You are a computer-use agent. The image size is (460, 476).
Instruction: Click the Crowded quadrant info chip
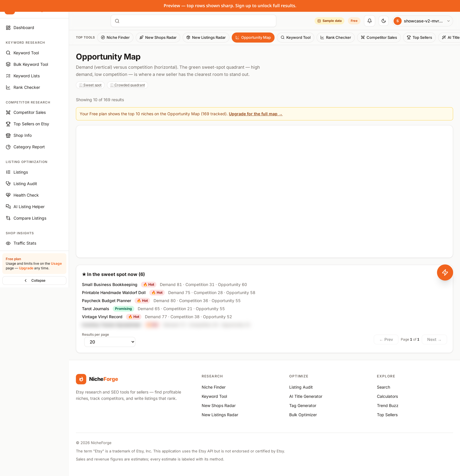(x=128, y=85)
